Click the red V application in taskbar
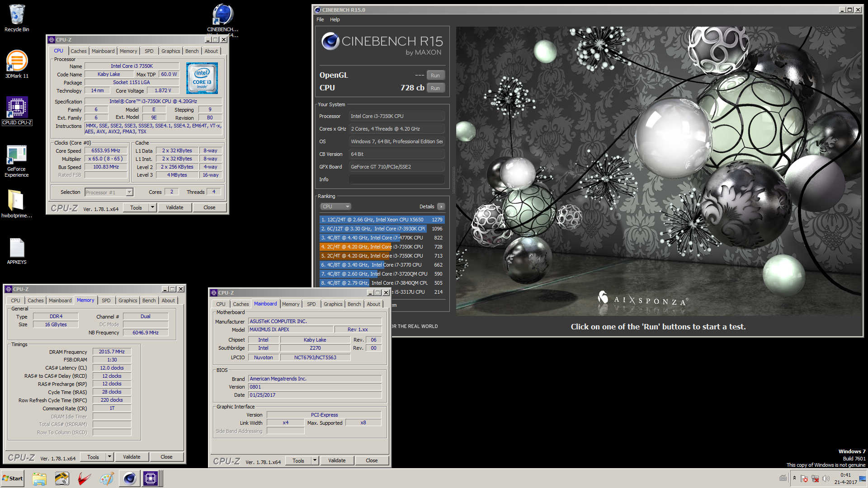Screen dimensions: 868x488 pos(85,479)
